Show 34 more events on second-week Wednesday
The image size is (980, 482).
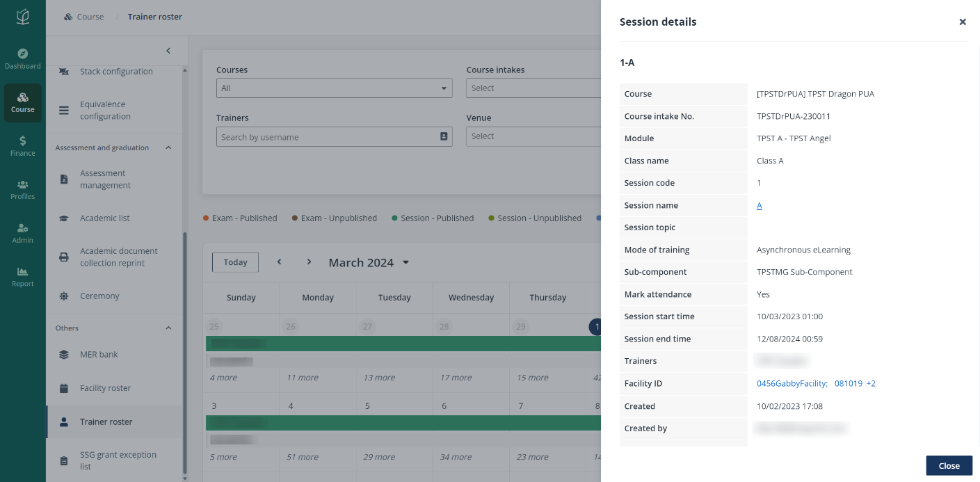(456, 457)
